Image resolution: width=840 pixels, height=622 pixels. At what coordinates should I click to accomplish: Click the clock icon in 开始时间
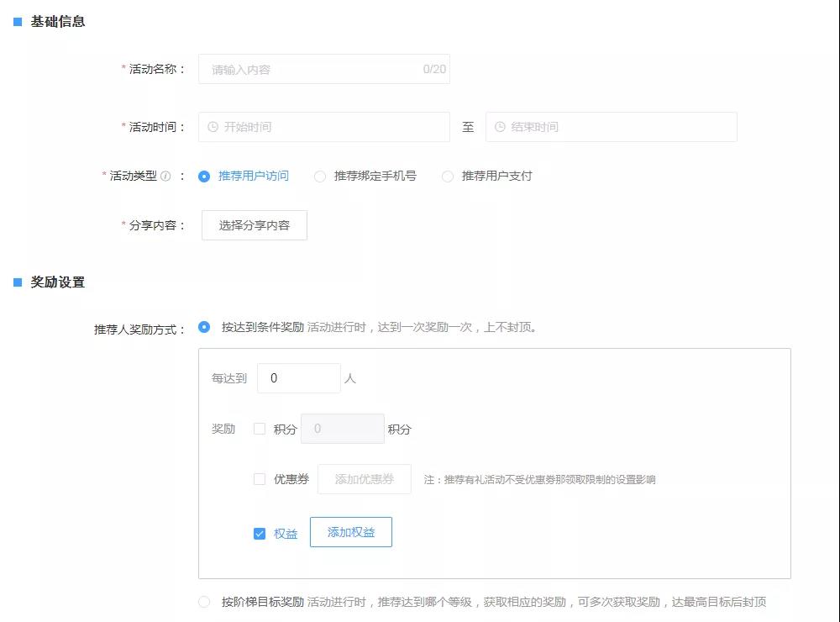[213, 127]
